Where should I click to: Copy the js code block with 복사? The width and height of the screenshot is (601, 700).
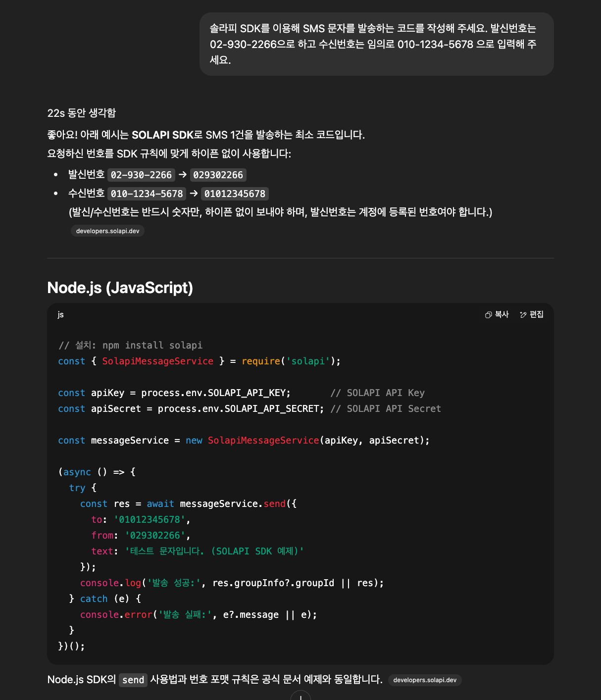(497, 314)
